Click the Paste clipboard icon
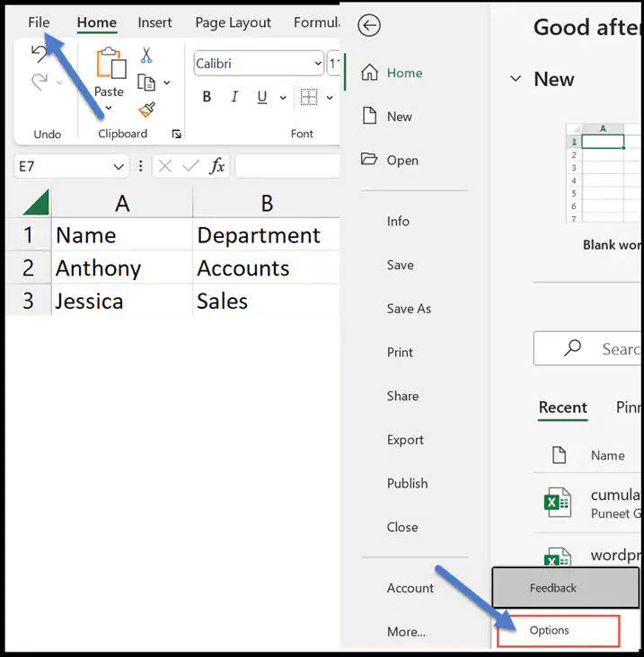 pyautogui.click(x=111, y=63)
